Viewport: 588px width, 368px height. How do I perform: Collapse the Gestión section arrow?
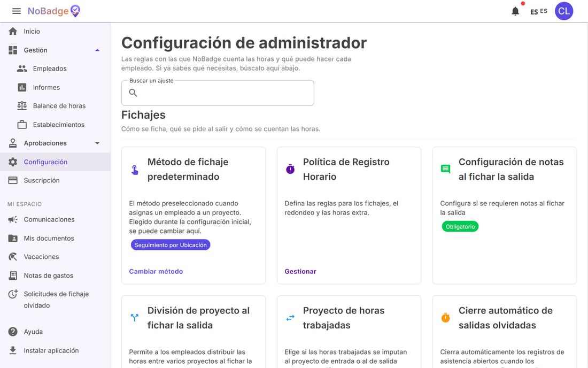[x=97, y=50]
